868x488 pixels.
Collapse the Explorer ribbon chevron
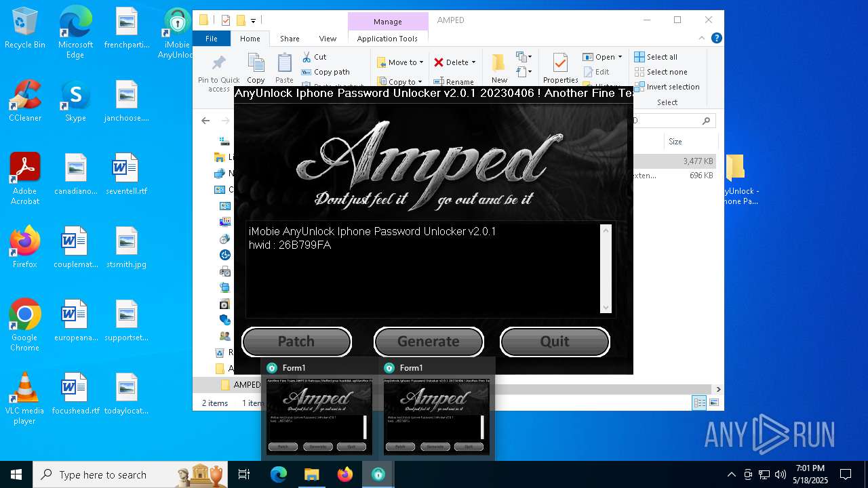tap(703, 39)
